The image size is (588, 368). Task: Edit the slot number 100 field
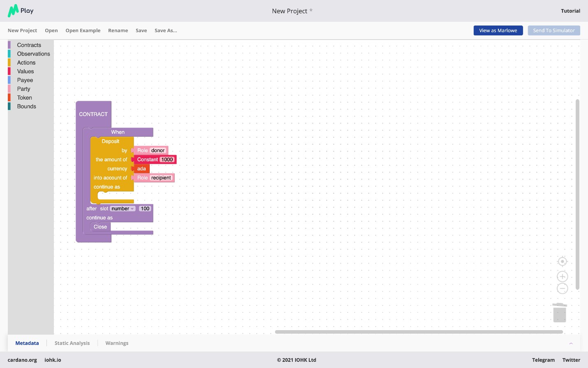click(x=145, y=209)
